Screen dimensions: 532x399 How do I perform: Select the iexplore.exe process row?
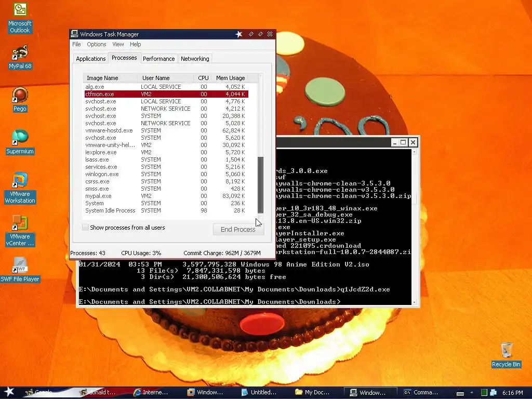[166, 152]
